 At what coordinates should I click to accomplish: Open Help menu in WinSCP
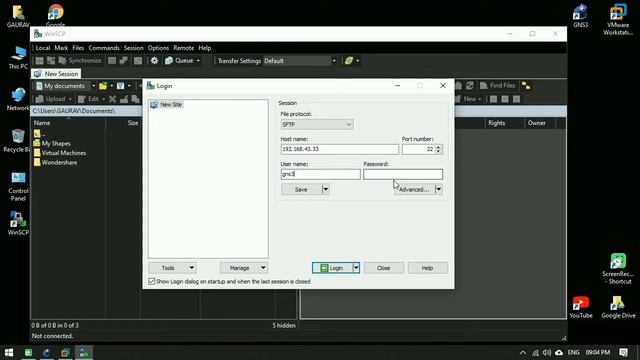204,48
